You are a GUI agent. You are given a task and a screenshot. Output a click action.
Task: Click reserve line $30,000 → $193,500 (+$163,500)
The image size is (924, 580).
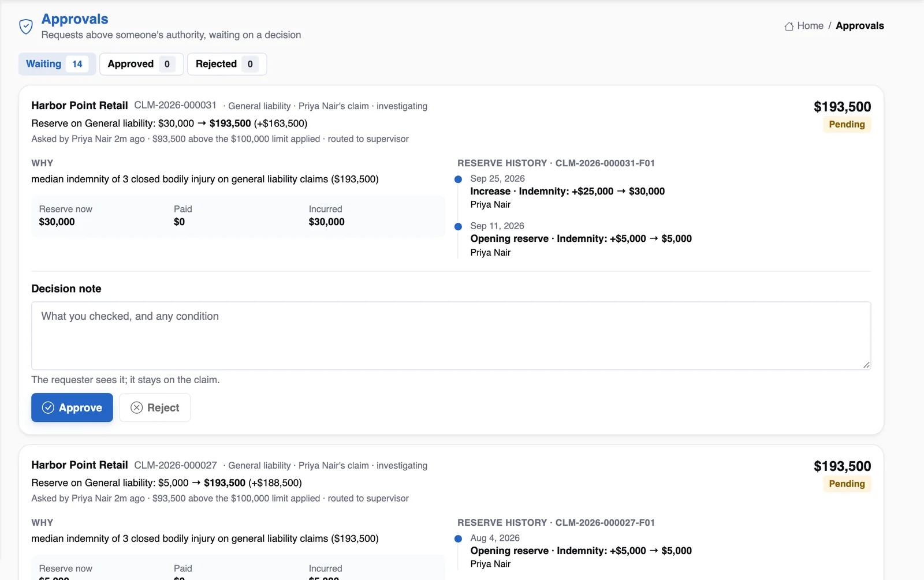[169, 124]
